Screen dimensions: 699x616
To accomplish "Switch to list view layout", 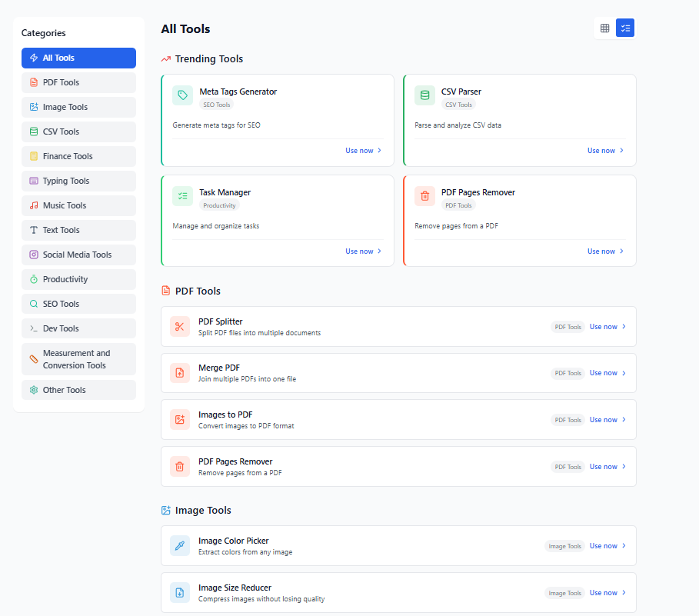I will coord(625,28).
